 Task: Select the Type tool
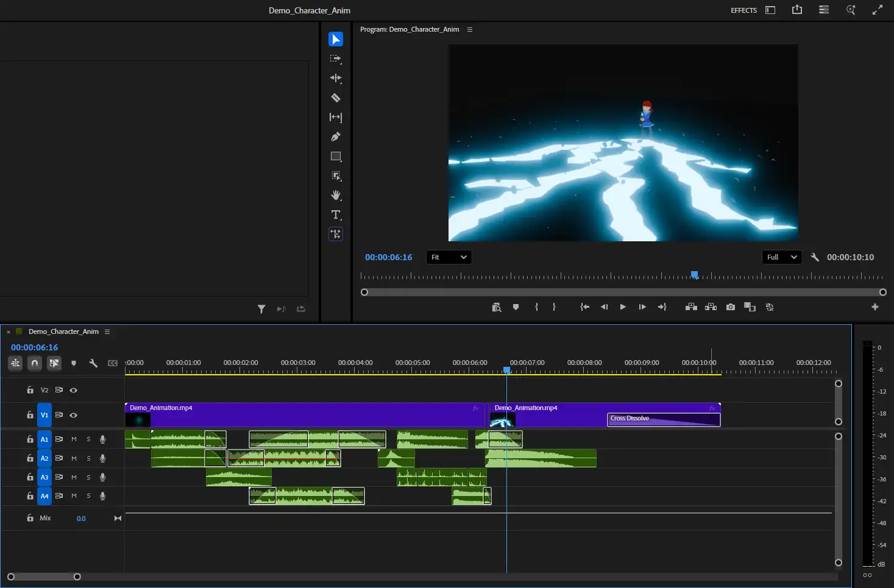(x=336, y=214)
